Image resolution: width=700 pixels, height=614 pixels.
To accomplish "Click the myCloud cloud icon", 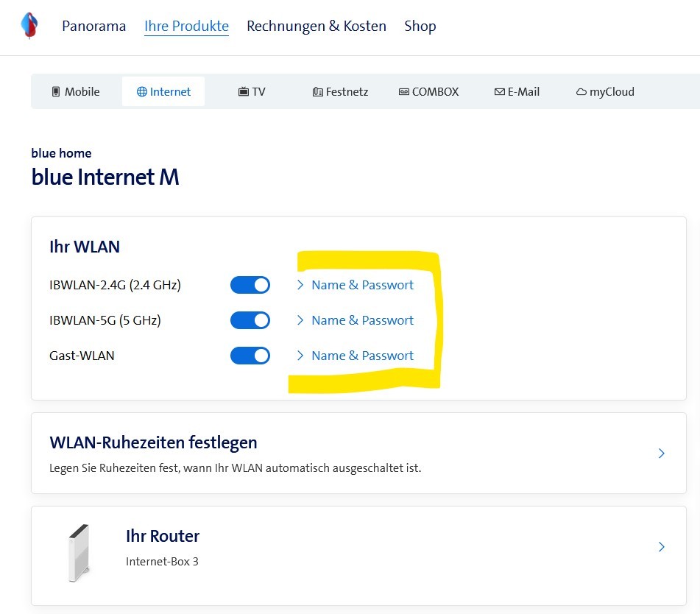I will (x=580, y=91).
